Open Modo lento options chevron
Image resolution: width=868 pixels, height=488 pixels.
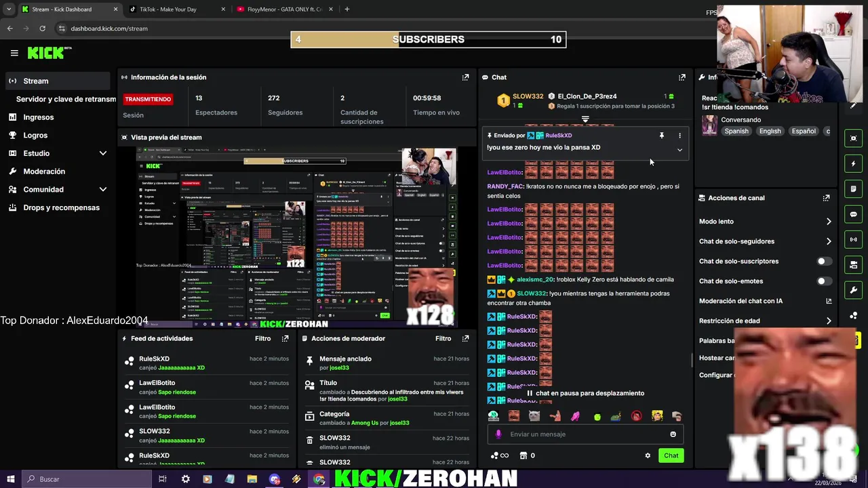point(829,222)
